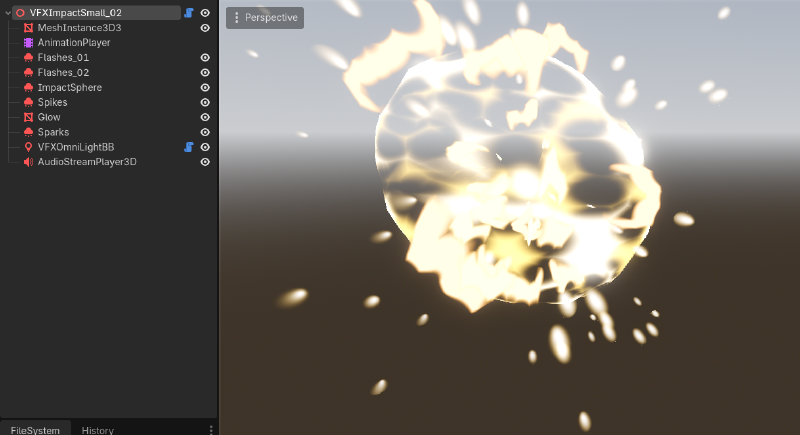800x435 pixels.
Task: Hide the ImpactSphere node
Action: tap(205, 87)
